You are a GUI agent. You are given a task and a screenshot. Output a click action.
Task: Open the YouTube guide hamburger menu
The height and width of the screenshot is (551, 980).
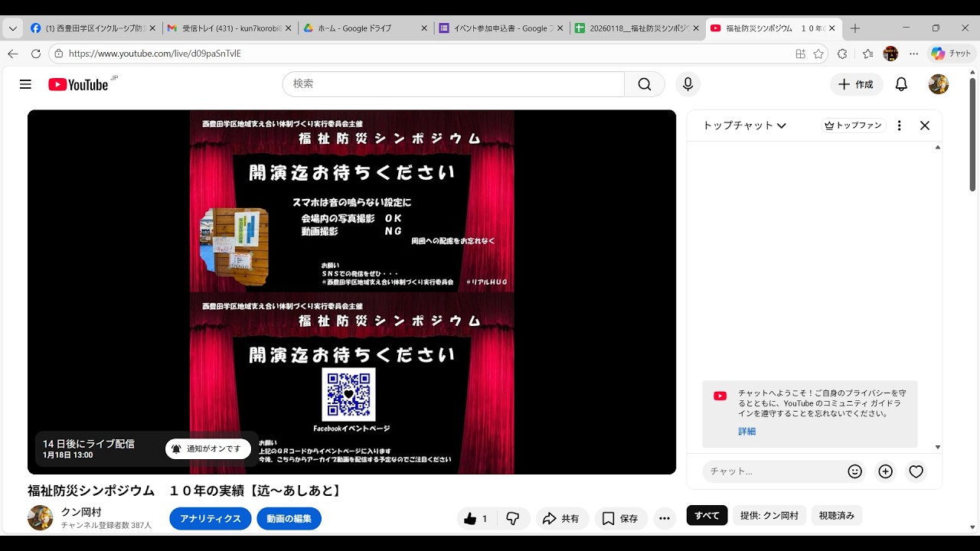point(25,84)
